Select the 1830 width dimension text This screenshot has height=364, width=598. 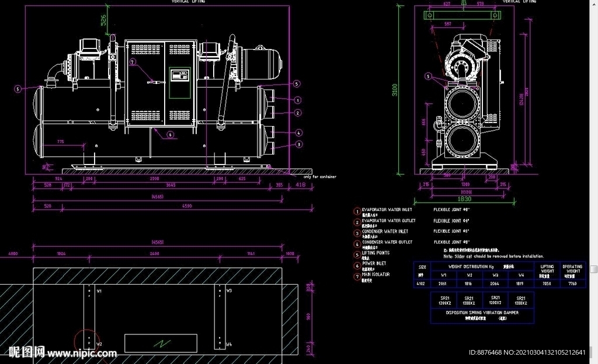coord(464,199)
